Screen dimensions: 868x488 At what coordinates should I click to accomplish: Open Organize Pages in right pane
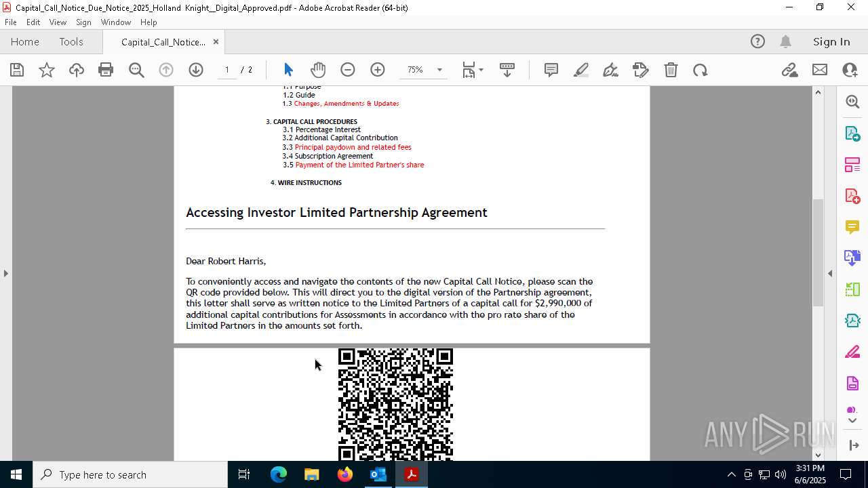(852, 164)
